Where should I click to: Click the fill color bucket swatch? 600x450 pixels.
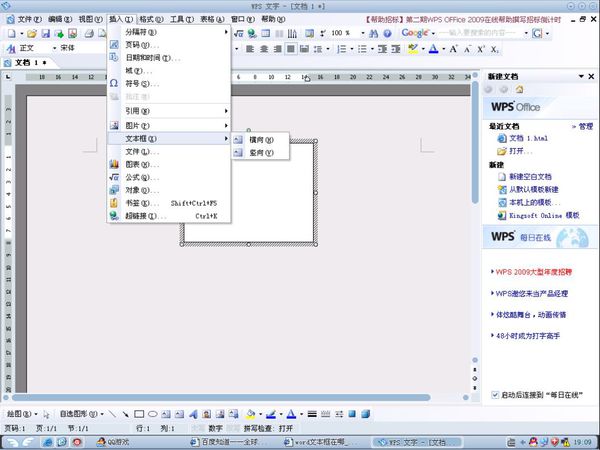coord(249,413)
